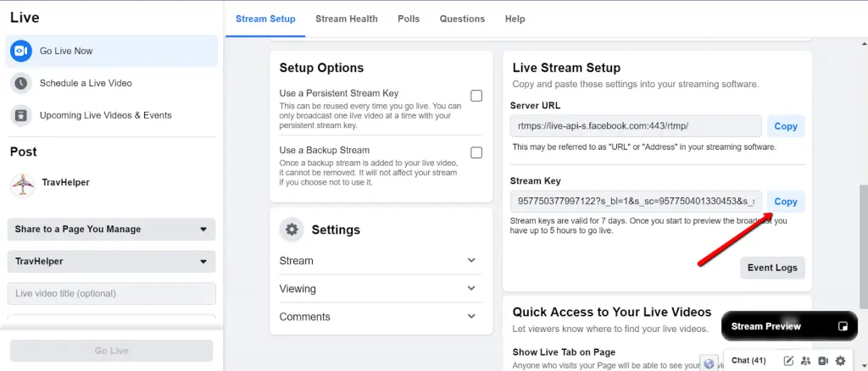This screenshot has width=868, height=371.
Task: Click the TravHelper page avatar
Action: 22,185
